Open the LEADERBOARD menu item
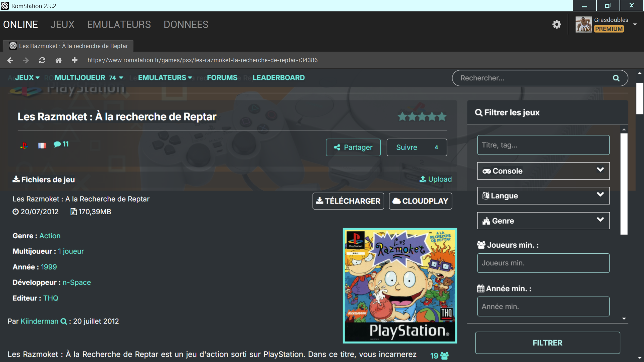The image size is (644, 362). tap(278, 78)
